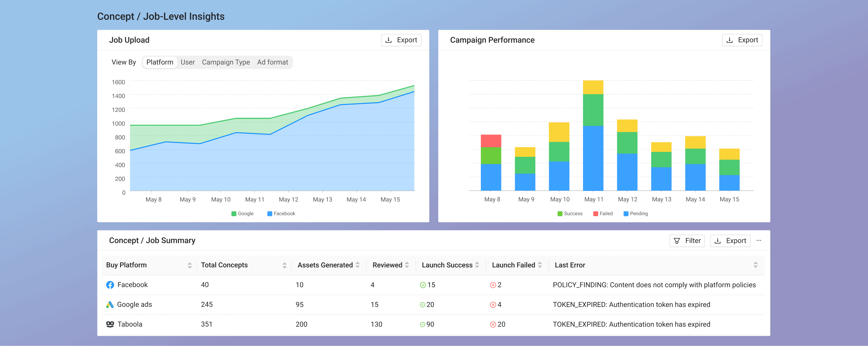The width and height of the screenshot is (868, 346).
Task: Click the funnel icon on Filter button
Action: point(677,241)
